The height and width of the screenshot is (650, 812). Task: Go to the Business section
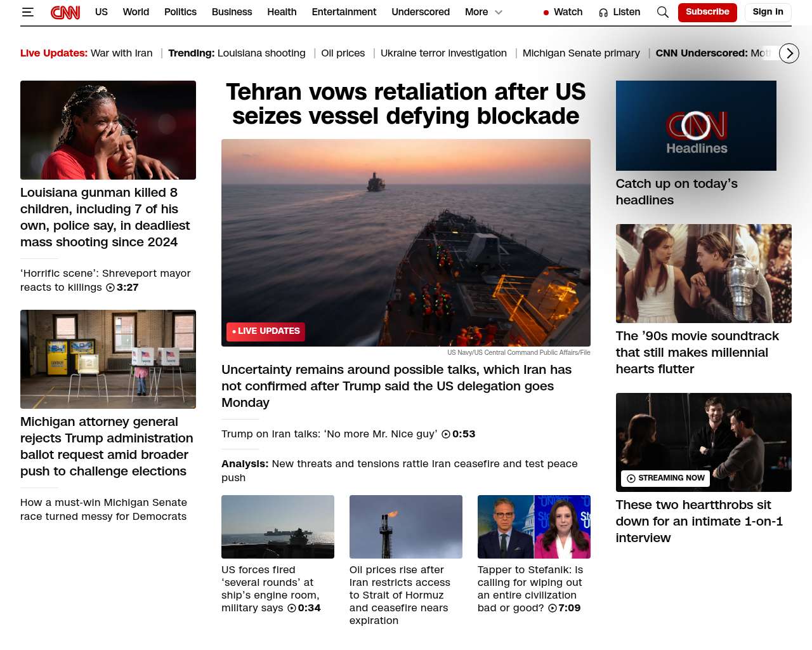[x=232, y=12]
